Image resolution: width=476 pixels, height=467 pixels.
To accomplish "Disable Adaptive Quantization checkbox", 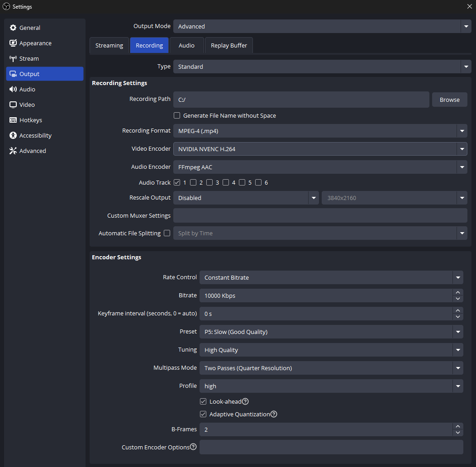I will (x=203, y=414).
